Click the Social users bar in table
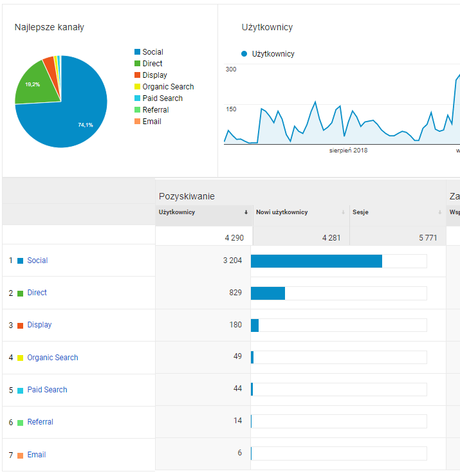 pos(316,261)
